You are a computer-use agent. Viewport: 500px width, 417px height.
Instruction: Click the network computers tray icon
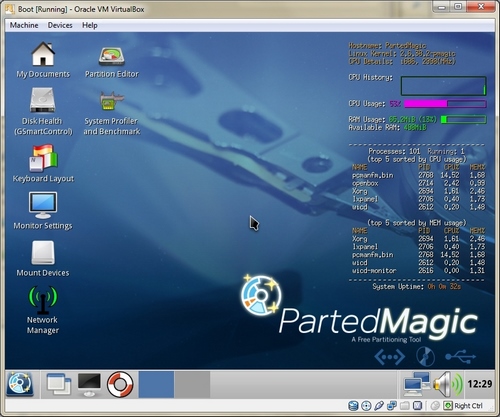point(416,384)
